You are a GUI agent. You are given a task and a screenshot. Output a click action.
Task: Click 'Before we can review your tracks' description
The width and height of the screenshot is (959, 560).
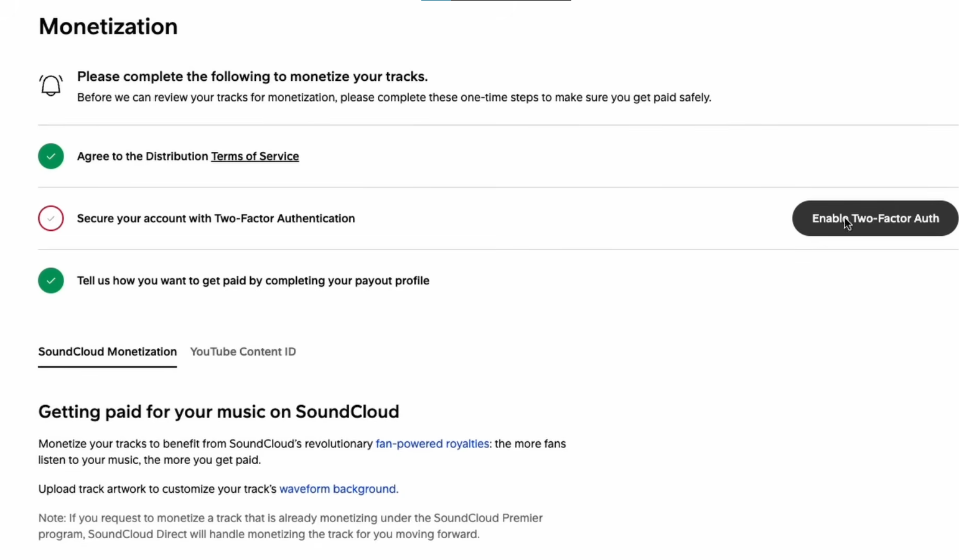[394, 98]
